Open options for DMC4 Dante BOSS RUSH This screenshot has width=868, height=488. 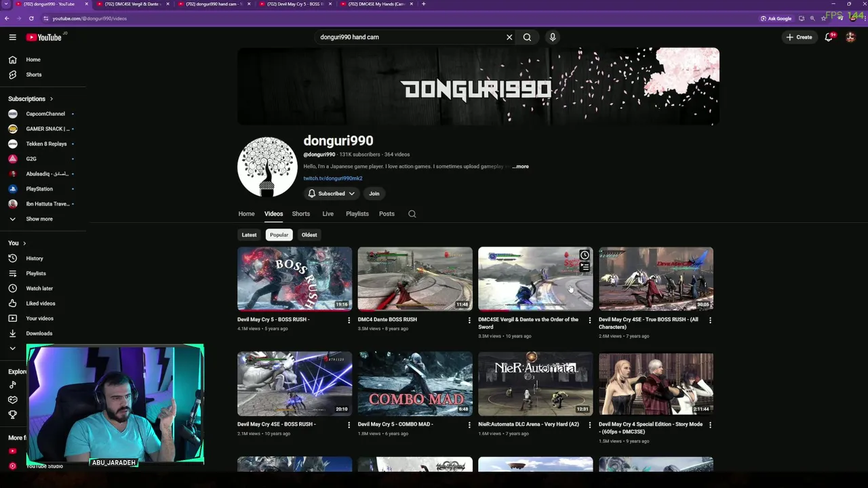tap(469, 320)
